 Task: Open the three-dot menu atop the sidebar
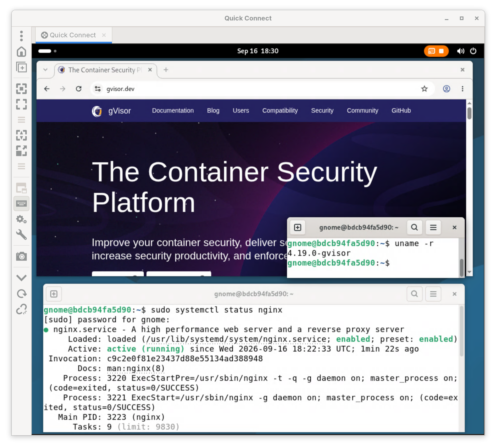click(x=21, y=36)
